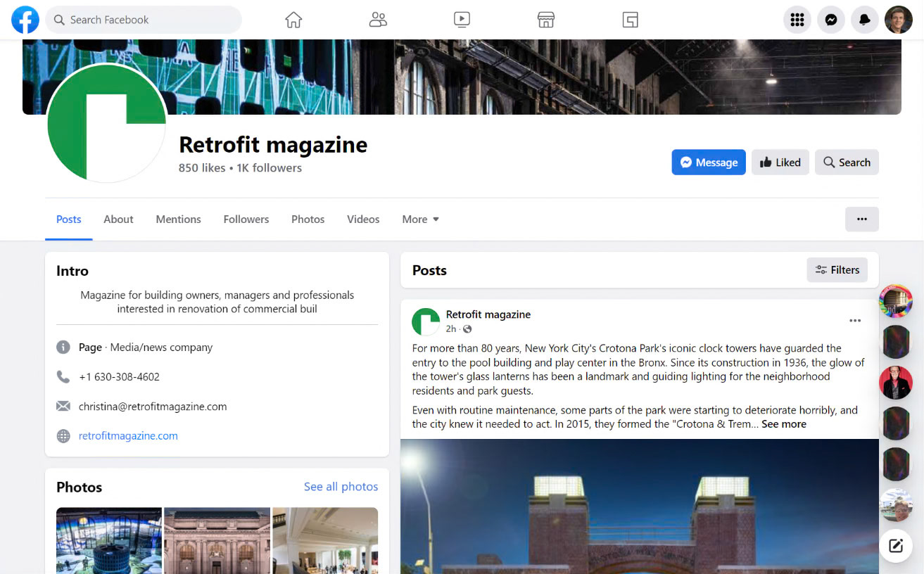
Task: Switch to the Photos tab
Action: coord(308,219)
